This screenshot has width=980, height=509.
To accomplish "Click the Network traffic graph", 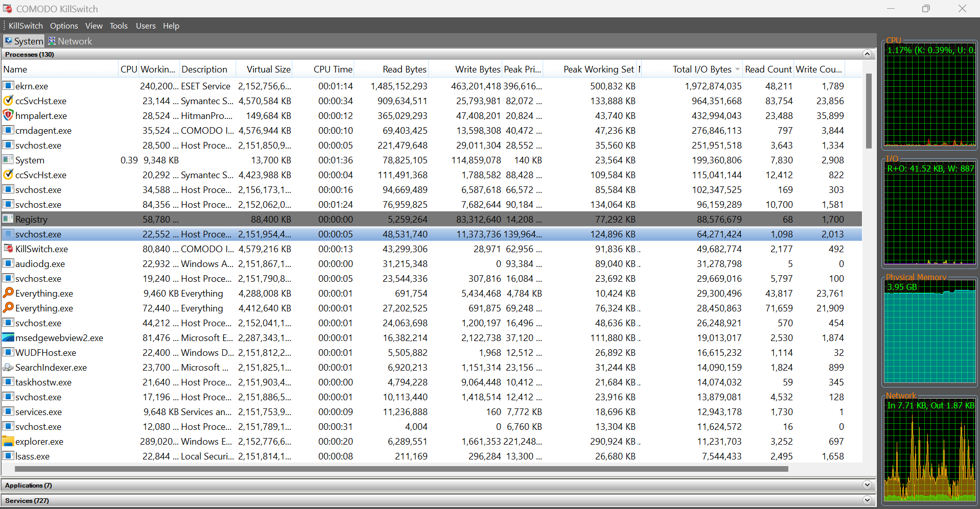I will pyautogui.click(x=930, y=450).
